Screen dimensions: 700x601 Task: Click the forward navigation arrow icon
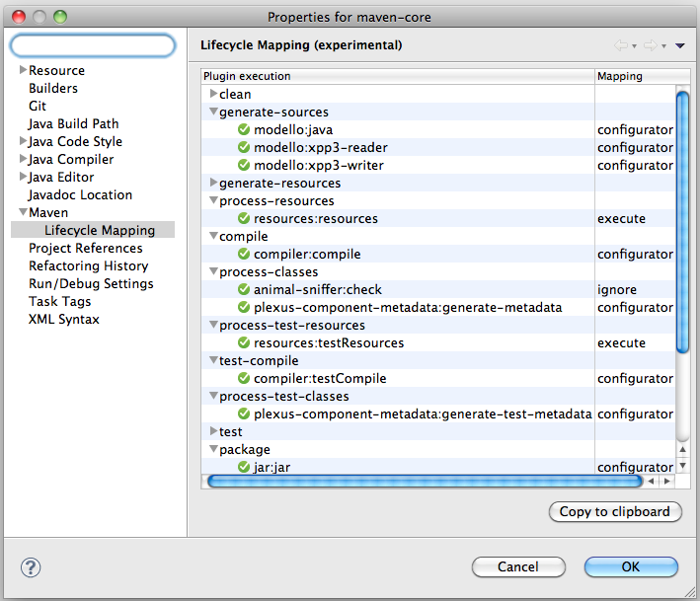pyautogui.click(x=651, y=45)
